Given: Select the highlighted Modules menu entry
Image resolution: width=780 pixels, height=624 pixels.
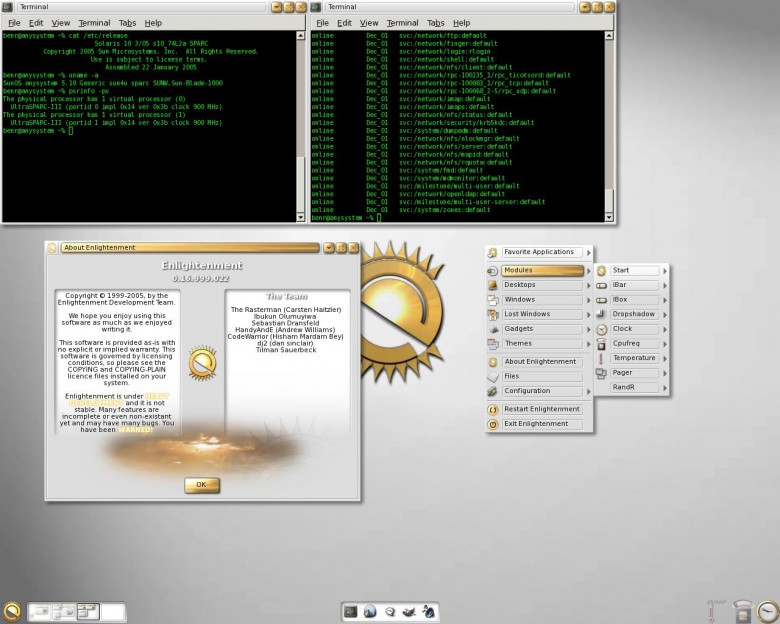Looking at the screenshot, I should click(x=542, y=271).
